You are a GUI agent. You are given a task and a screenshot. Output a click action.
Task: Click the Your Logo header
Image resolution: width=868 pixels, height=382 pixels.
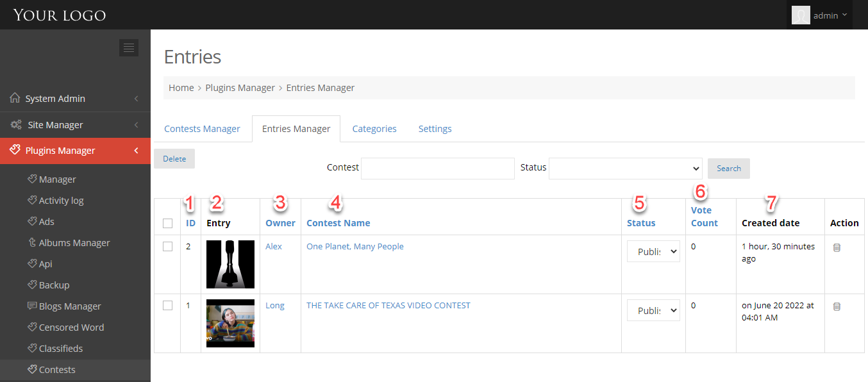[x=60, y=15]
